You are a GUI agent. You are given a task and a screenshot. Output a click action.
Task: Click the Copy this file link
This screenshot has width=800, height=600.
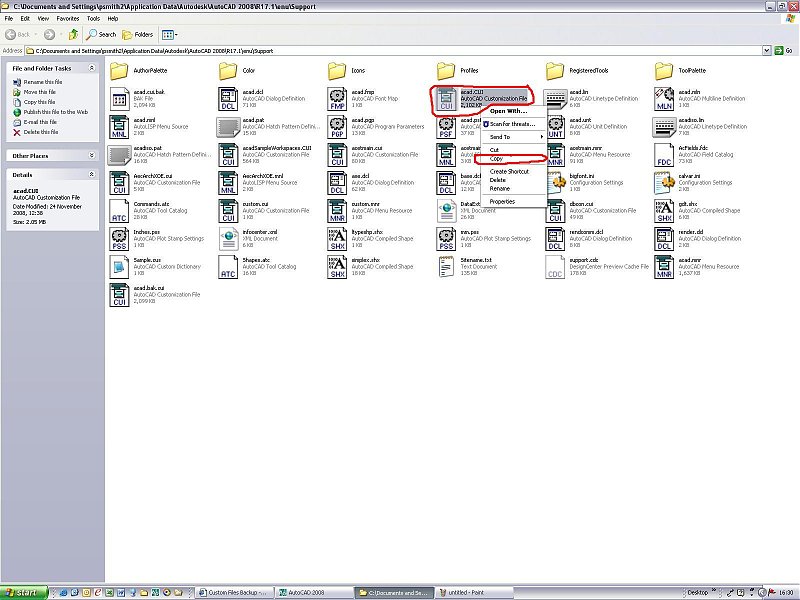click(x=39, y=102)
